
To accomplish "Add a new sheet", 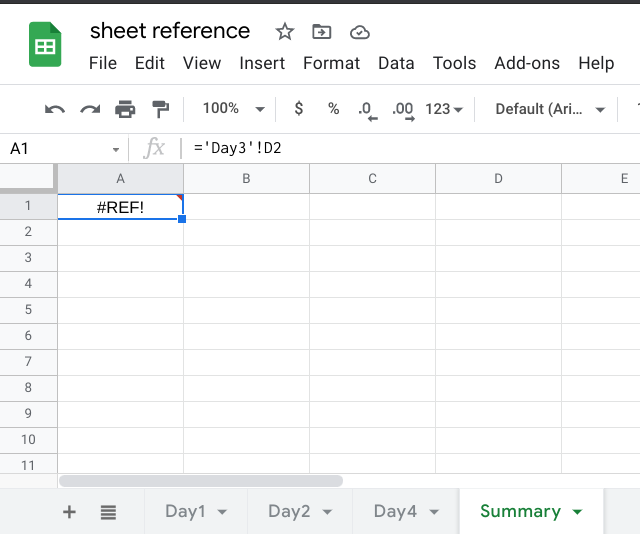I will click(x=69, y=512).
